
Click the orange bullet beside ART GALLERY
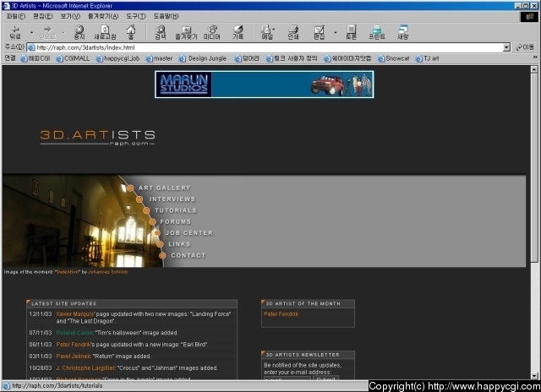pyautogui.click(x=130, y=188)
